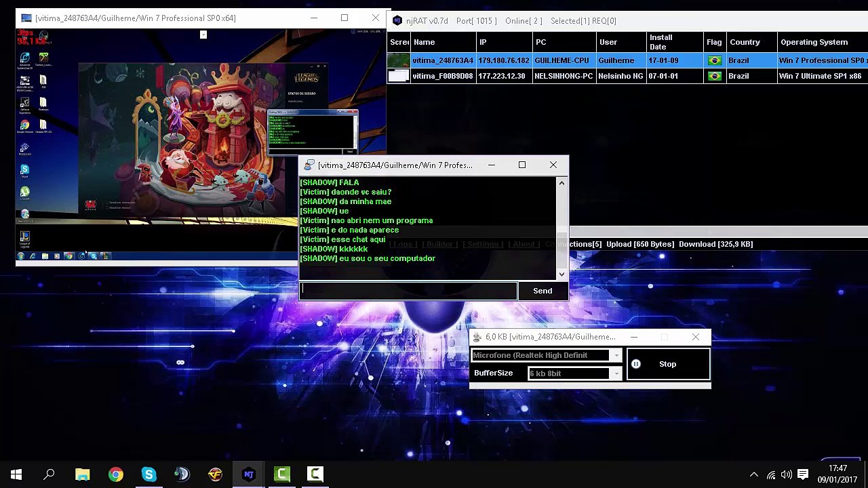Open Skype from host taskbar
The height and width of the screenshot is (488, 868).
[149, 474]
